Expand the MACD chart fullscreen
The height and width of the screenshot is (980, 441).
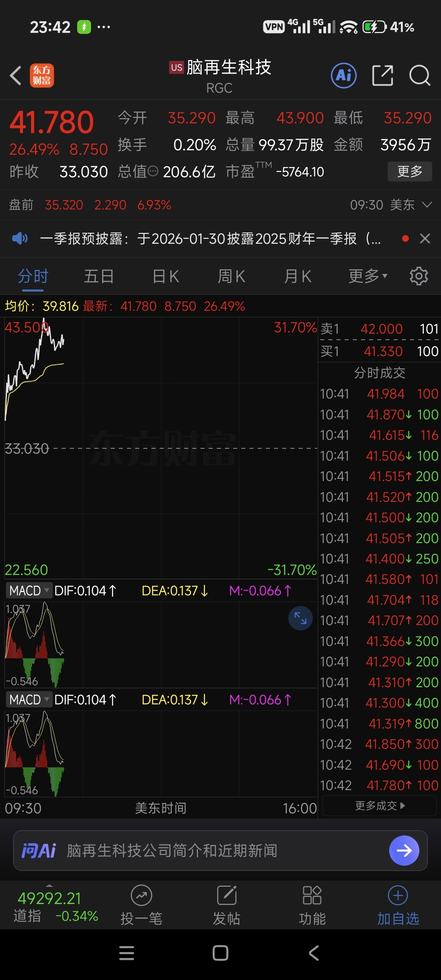pos(300,618)
